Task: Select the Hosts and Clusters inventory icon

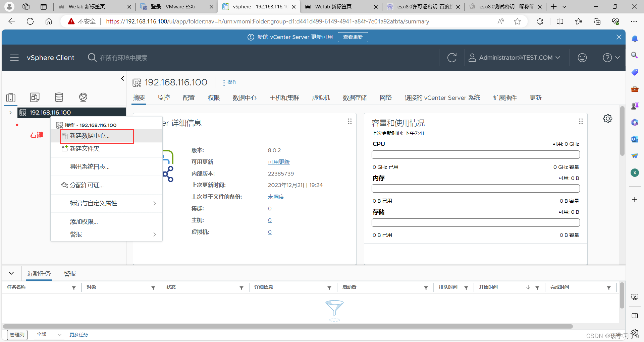Action: pyautogui.click(x=11, y=97)
